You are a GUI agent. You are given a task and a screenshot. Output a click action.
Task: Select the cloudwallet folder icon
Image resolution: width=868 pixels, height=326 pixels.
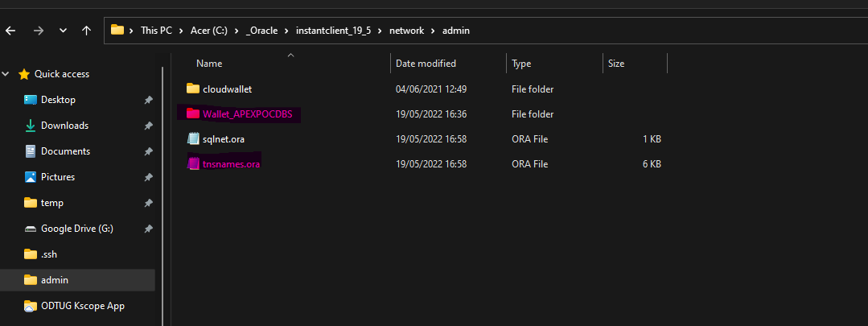pyautogui.click(x=192, y=89)
